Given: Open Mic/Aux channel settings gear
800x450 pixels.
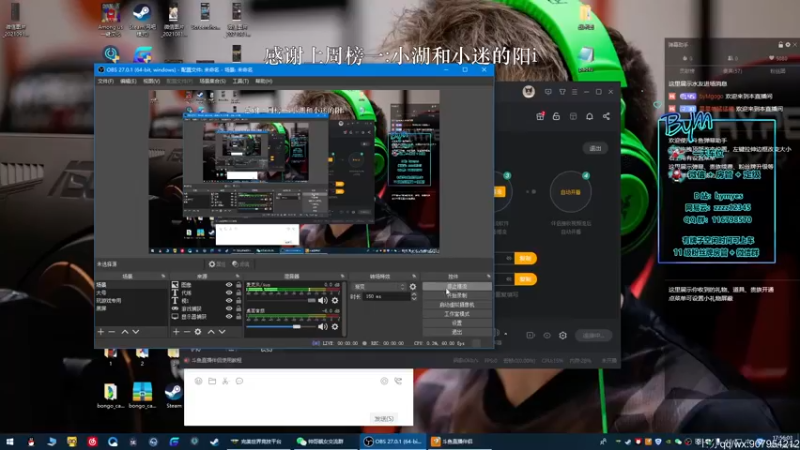Looking at the screenshot, I should [x=335, y=301].
